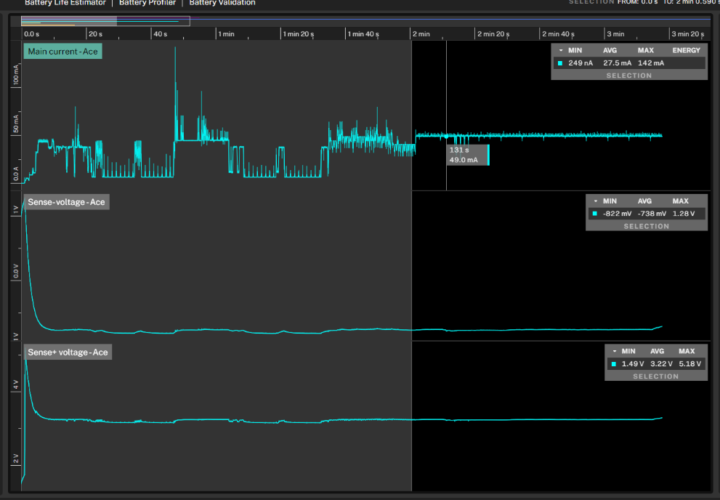
Task: Click the 2 min 20 s ruler mark
Action: pos(495,34)
